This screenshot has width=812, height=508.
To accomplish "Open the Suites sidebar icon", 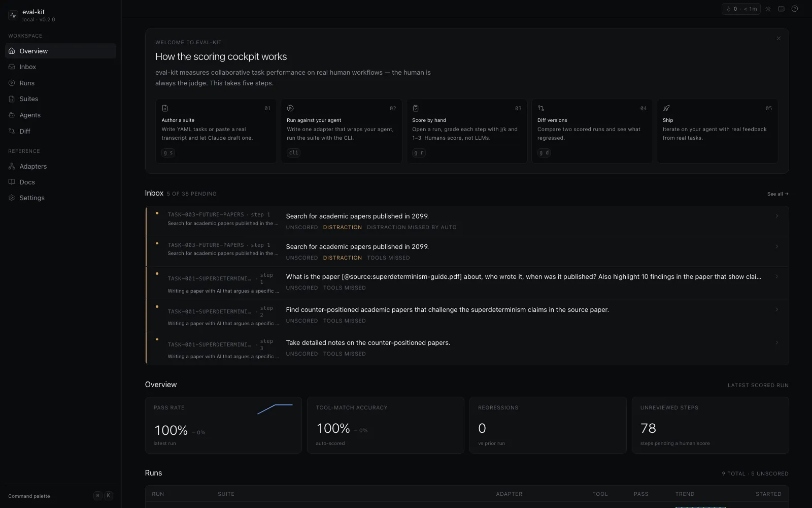I will (x=12, y=99).
